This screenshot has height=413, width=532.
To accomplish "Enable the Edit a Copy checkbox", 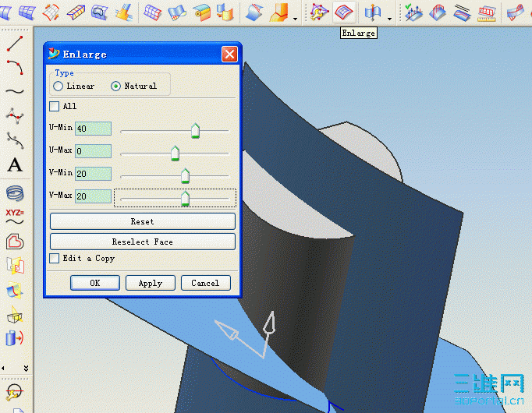I will [55, 259].
